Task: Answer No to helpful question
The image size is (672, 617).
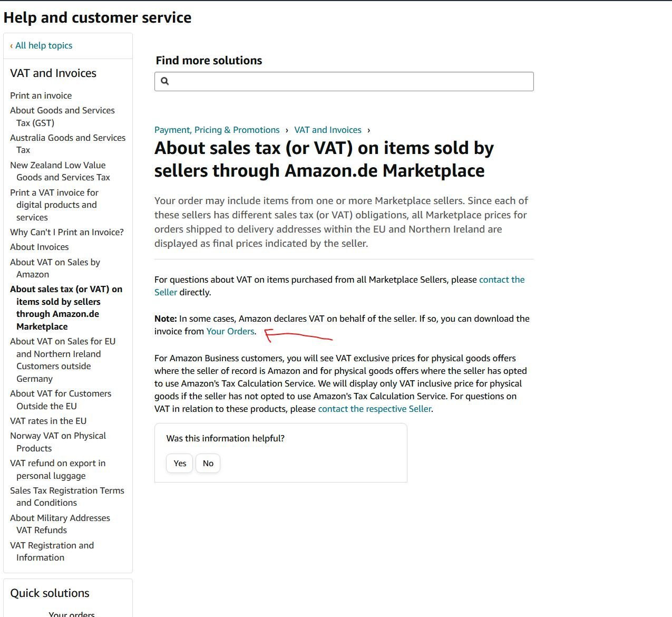Action: (x=208, y=463)
